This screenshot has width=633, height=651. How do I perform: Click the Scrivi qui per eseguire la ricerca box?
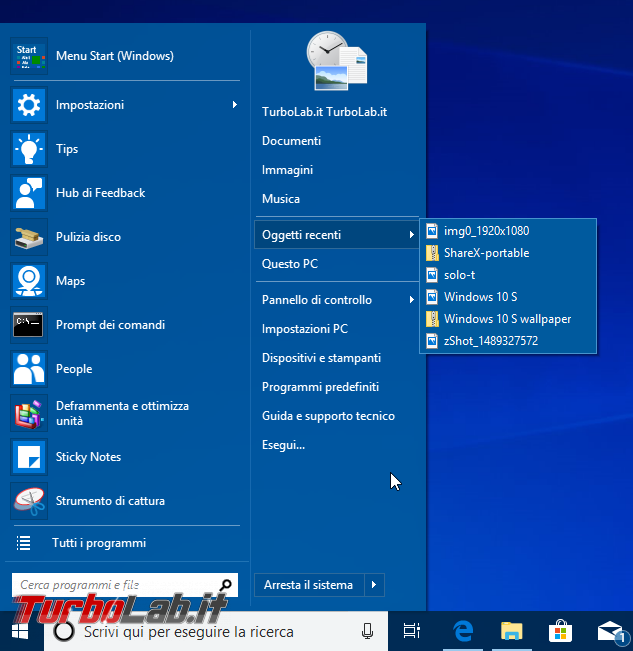[x=216, y=631]
